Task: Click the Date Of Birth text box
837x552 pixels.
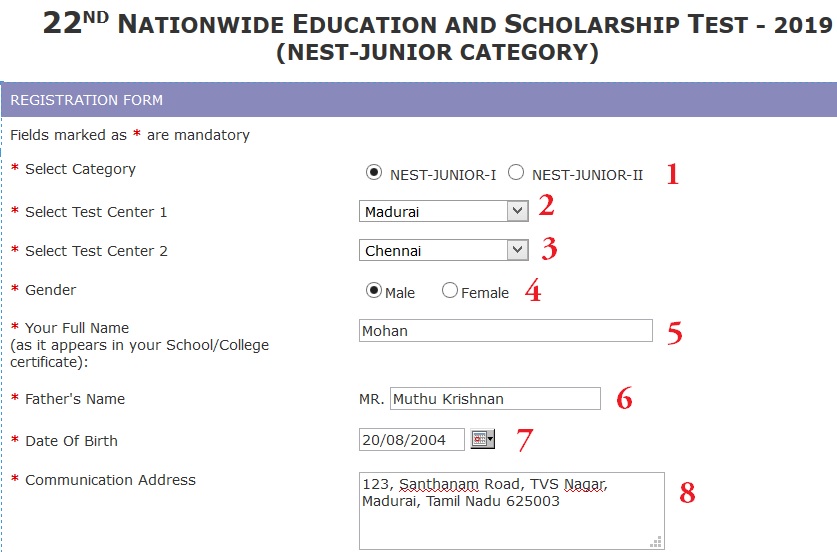Action: pos(411,440)
